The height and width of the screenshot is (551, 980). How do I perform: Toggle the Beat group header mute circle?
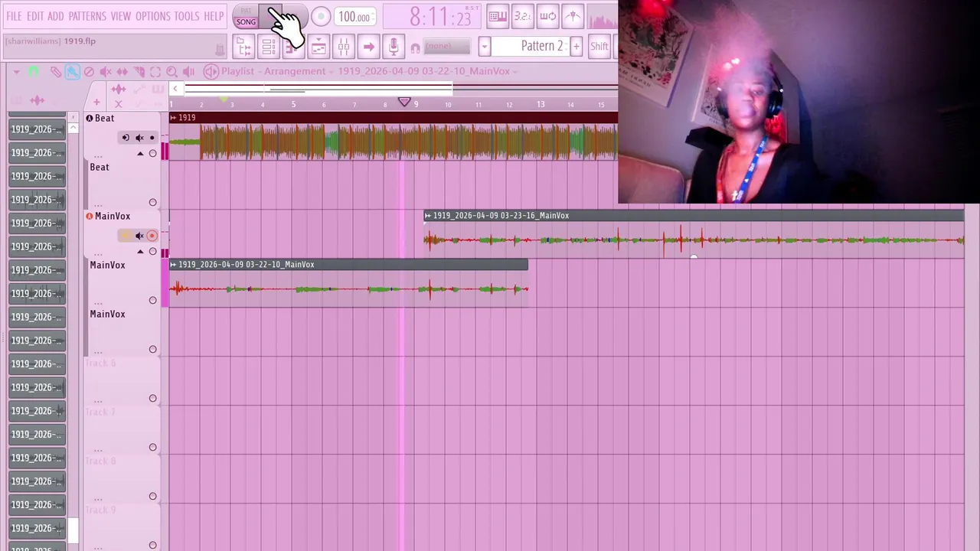[153, 154]
